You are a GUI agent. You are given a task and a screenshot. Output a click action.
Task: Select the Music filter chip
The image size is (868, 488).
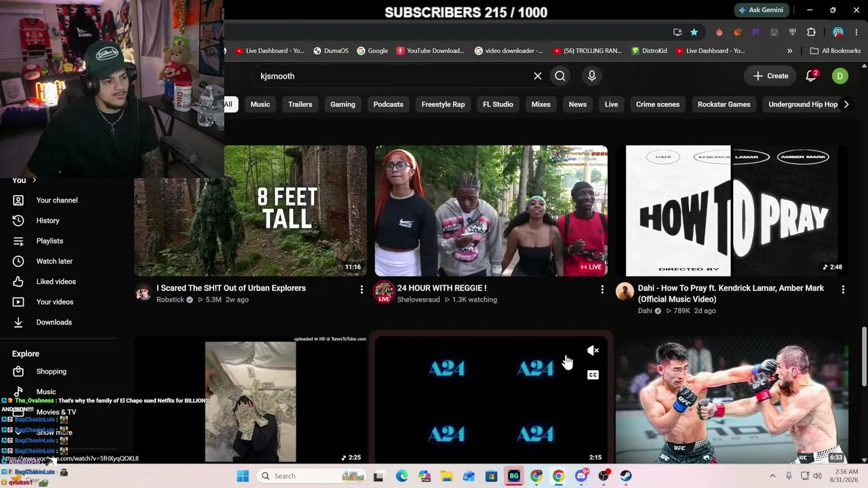click(260, 104)
